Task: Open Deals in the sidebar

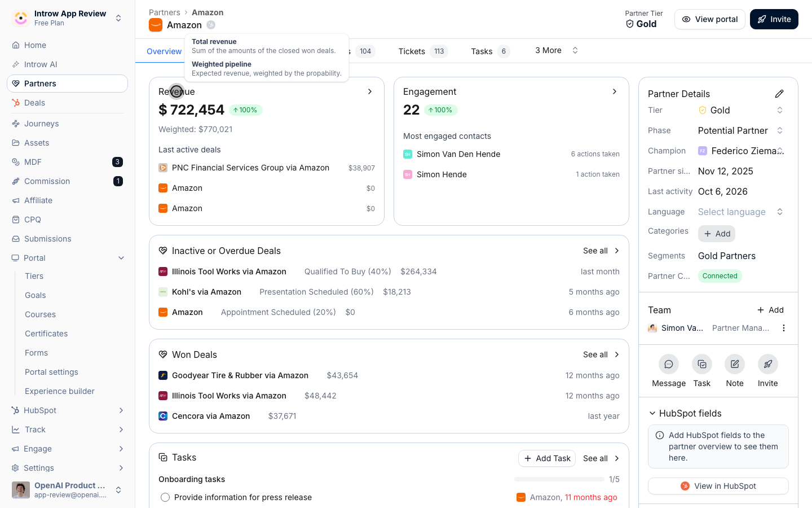Action: [67, 103]
